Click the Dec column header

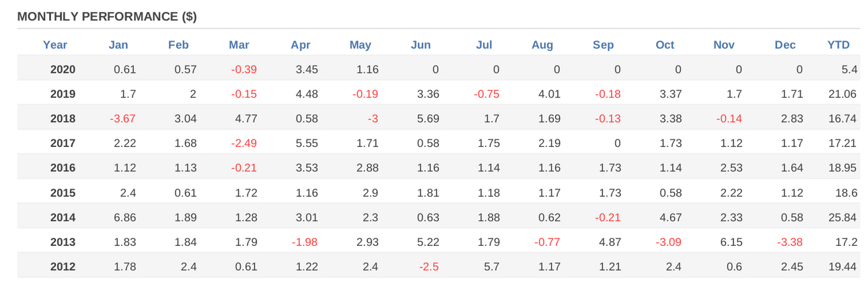click(785, 45)
